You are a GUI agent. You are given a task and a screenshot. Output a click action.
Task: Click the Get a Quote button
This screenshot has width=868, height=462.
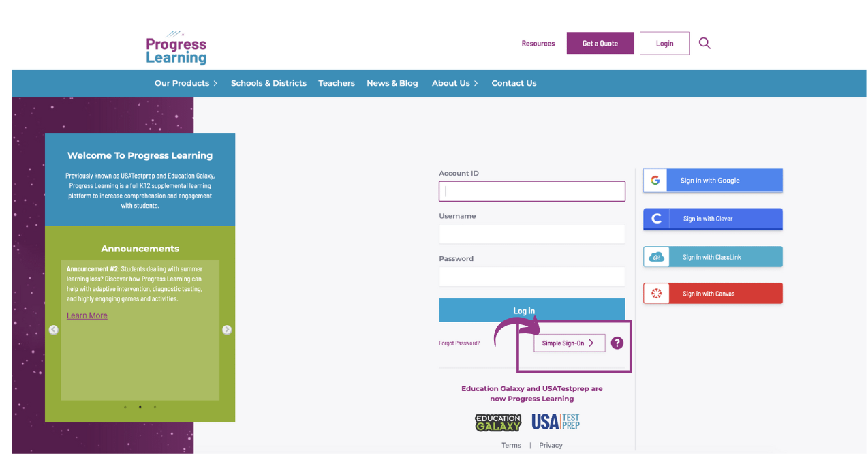point(600,43)
